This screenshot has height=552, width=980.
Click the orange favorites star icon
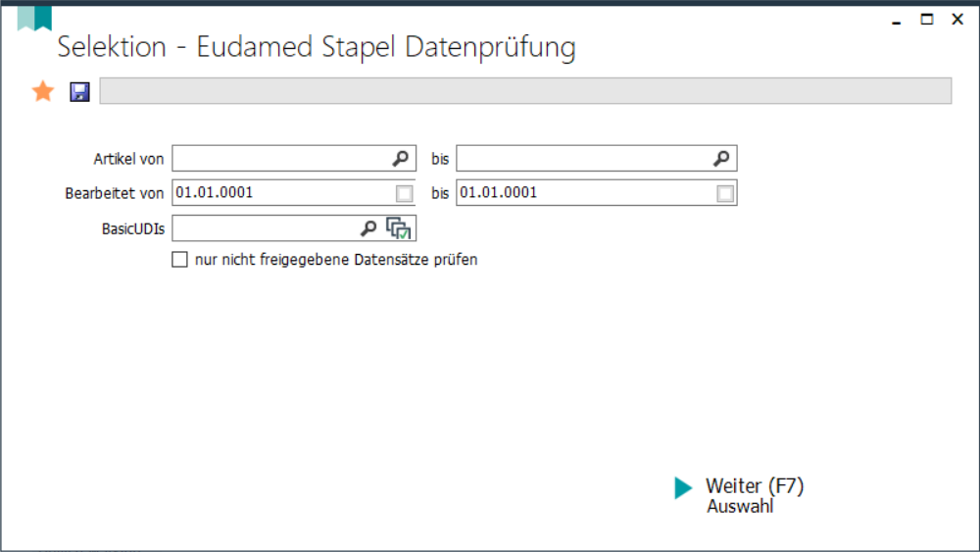pyautogui.click(x=43, y=92)
